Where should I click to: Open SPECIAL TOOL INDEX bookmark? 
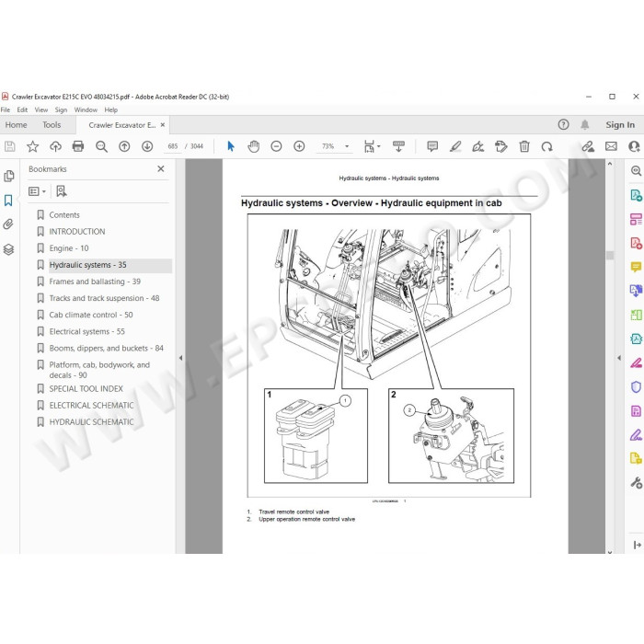coord(86,388)
